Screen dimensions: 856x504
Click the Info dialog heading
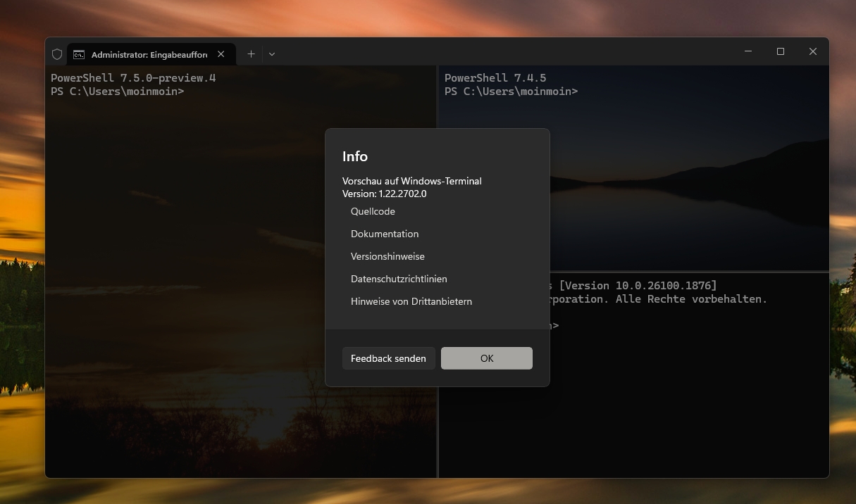coord(355,156)
